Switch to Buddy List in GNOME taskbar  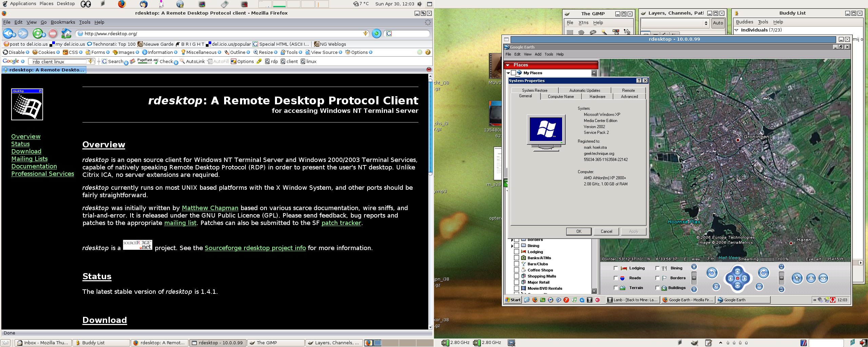(x=101, y=343)
